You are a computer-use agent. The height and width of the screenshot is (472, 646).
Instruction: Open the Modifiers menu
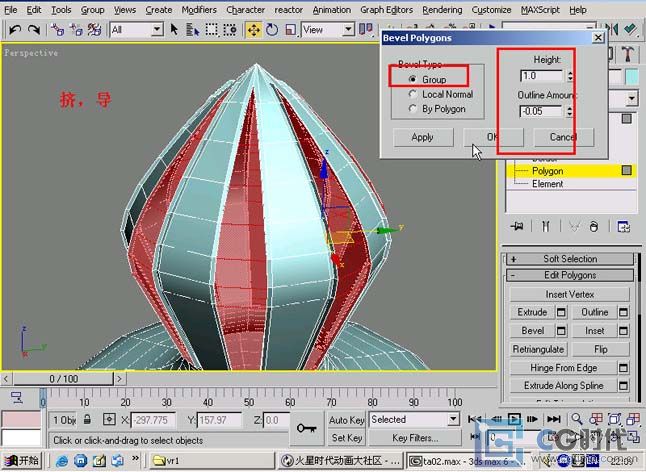199,9
